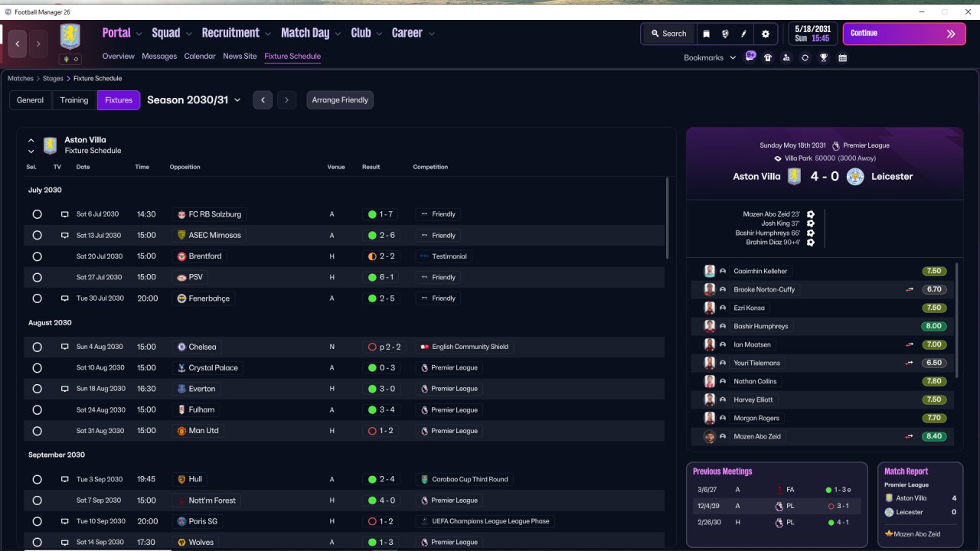Open the world globe icon
Viewport: 980px width, 551px height.
coord(725,34)
